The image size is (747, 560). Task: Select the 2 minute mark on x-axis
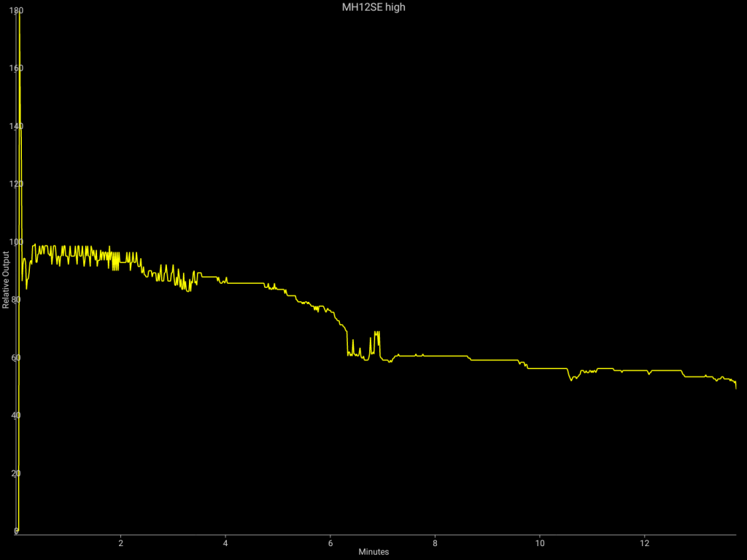(x=121, y=543)
